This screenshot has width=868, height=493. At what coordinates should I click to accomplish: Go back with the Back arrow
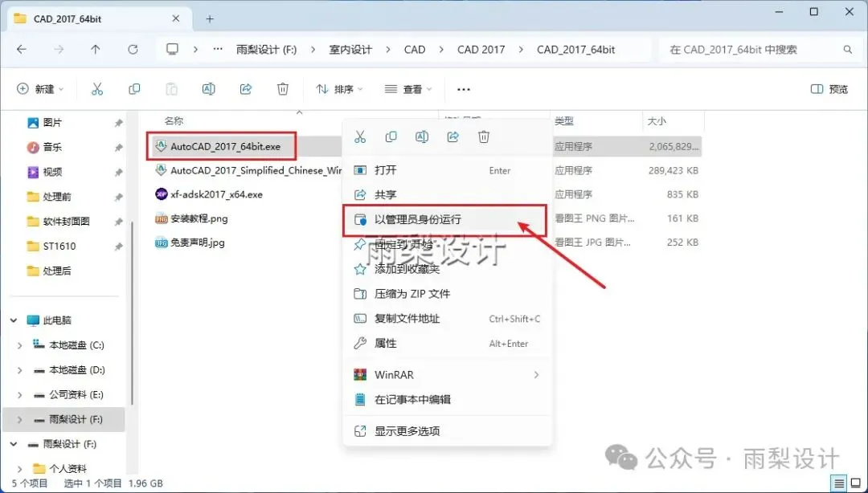(22, 49)
